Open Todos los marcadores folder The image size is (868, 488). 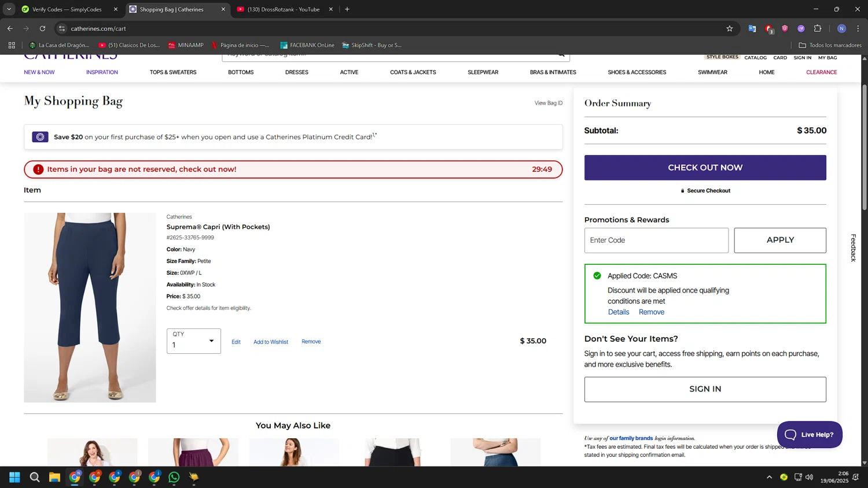(x=830, y=45)
